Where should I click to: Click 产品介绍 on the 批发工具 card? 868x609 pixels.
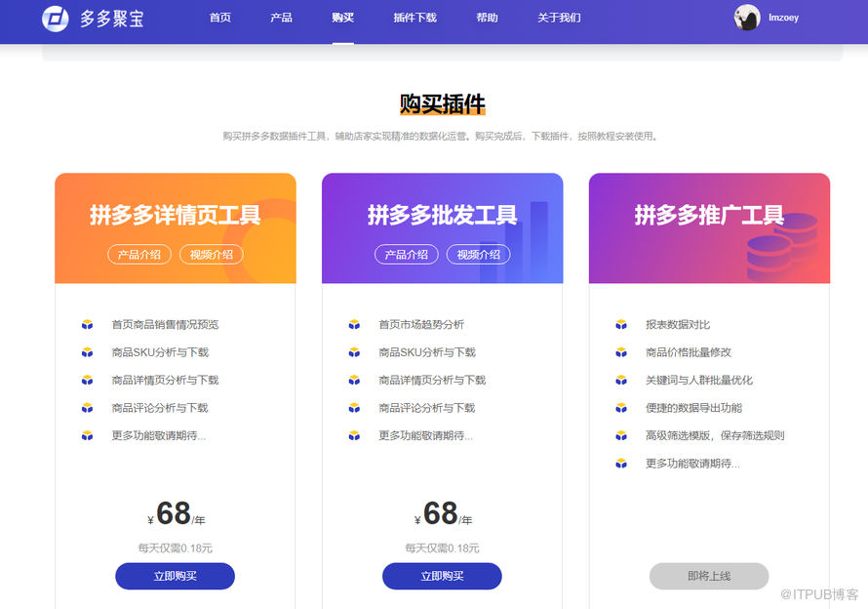(x=407, y=255)
